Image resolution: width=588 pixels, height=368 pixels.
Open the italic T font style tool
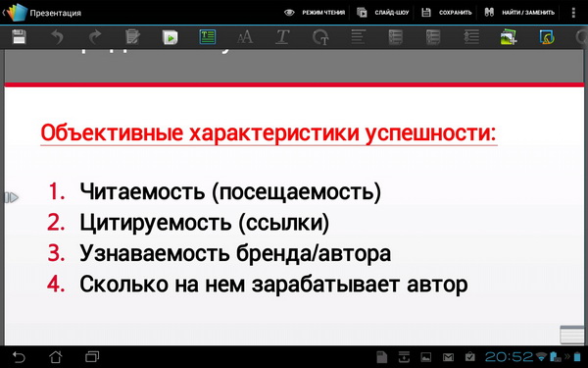pos(283,37)
